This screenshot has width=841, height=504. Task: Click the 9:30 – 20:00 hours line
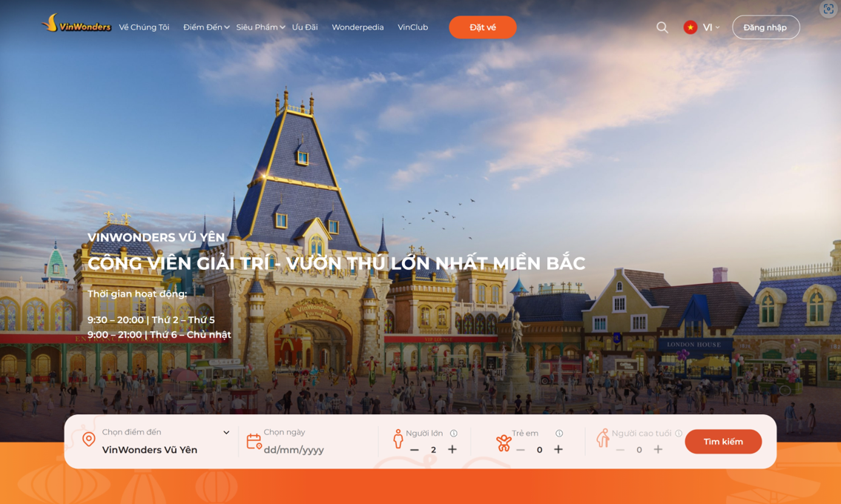(151, 320)
